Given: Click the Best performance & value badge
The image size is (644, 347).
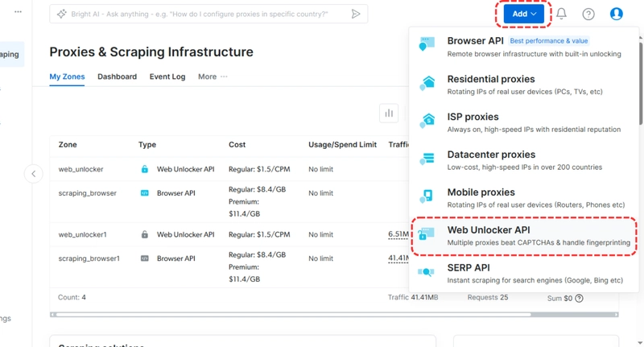Looking at the screenshot, I should 549,40.
